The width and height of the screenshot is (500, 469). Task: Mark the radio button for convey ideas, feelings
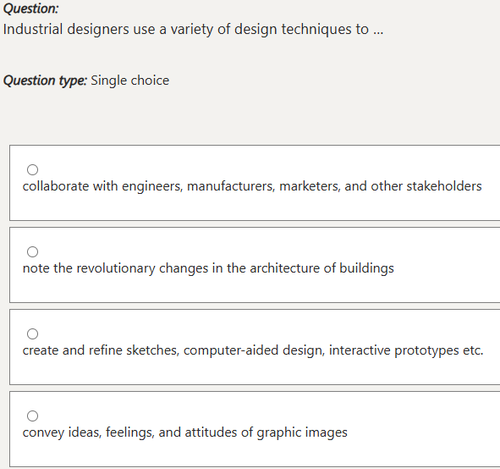coord(32,416)
